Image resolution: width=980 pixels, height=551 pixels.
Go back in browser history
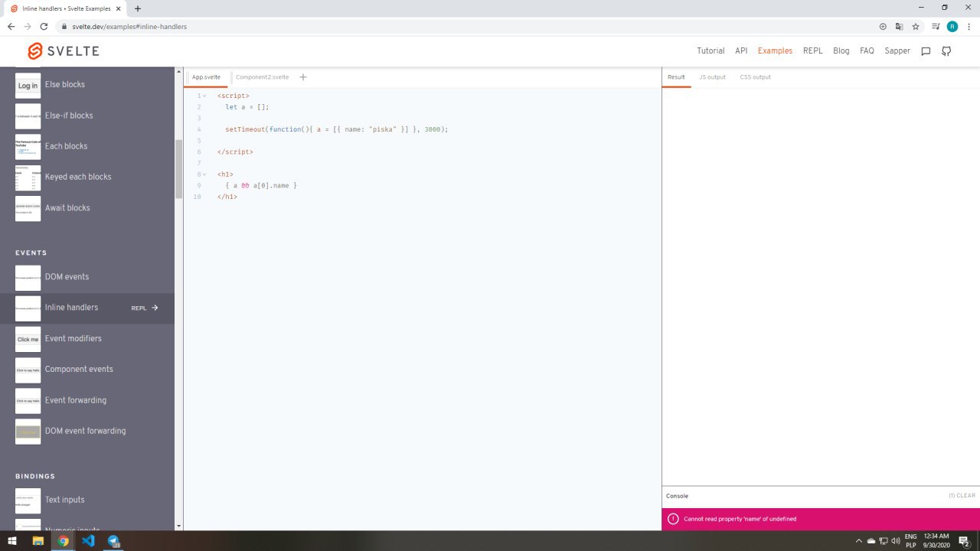[11, 26]
